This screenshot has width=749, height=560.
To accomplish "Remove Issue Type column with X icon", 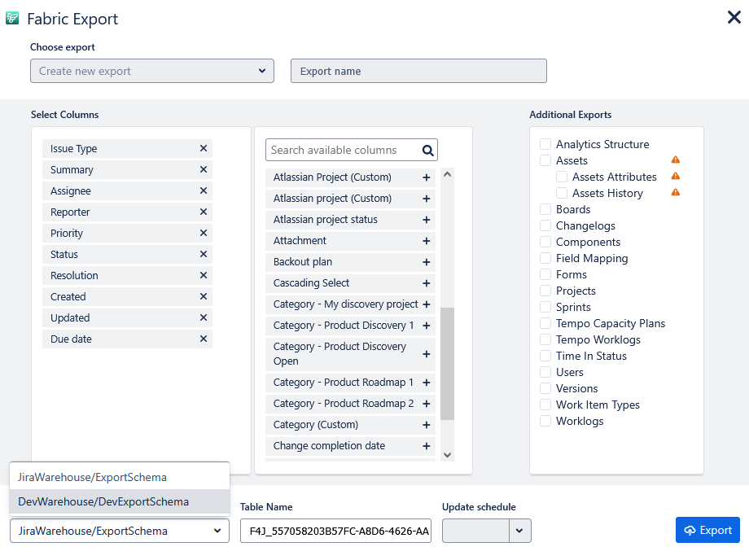I will [x=204, y=149].
